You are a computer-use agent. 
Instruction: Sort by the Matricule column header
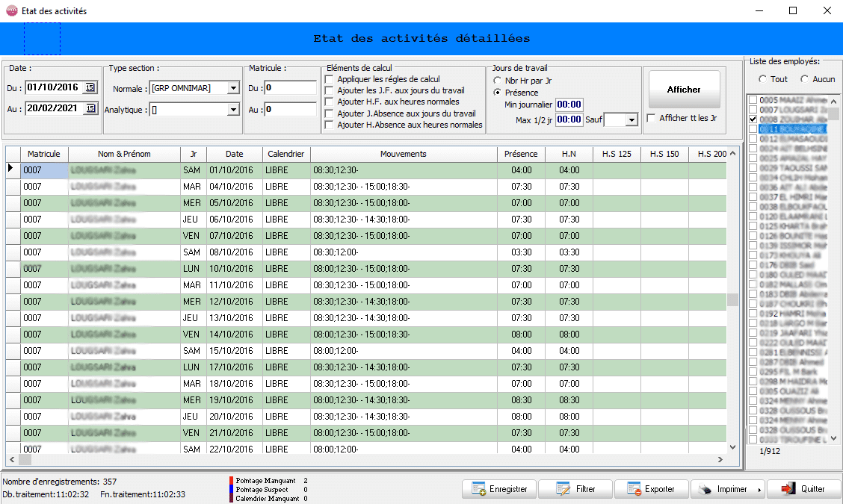[44, 154]
